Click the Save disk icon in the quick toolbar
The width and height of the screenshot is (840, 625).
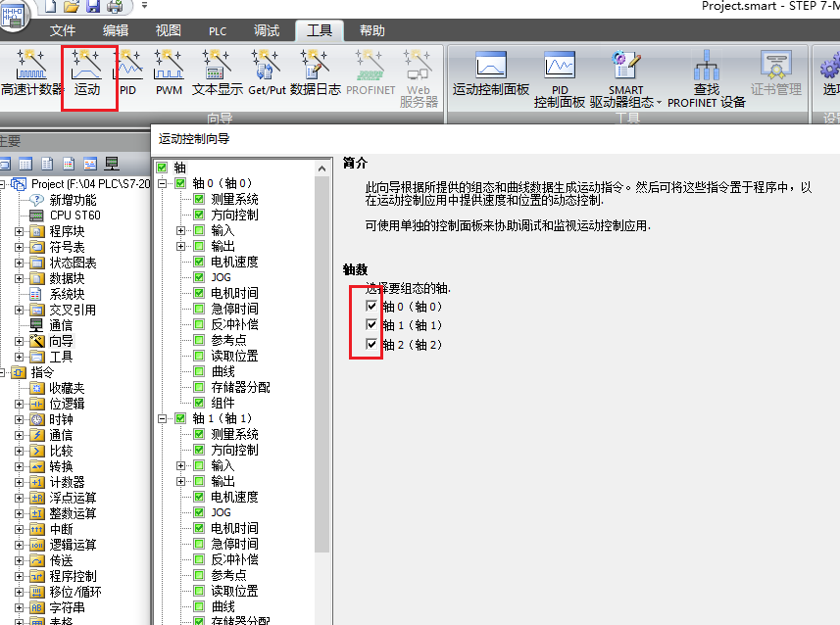93,6
